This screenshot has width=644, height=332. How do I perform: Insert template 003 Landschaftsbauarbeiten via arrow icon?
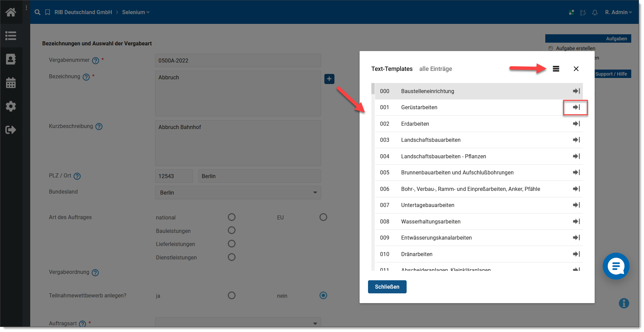click(577, 140)
